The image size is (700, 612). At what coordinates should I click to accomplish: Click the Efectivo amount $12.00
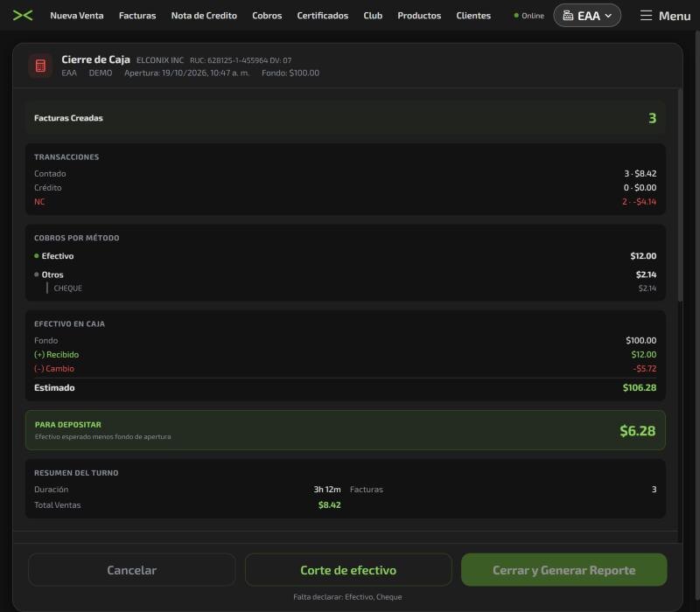[x=643, y=256]
